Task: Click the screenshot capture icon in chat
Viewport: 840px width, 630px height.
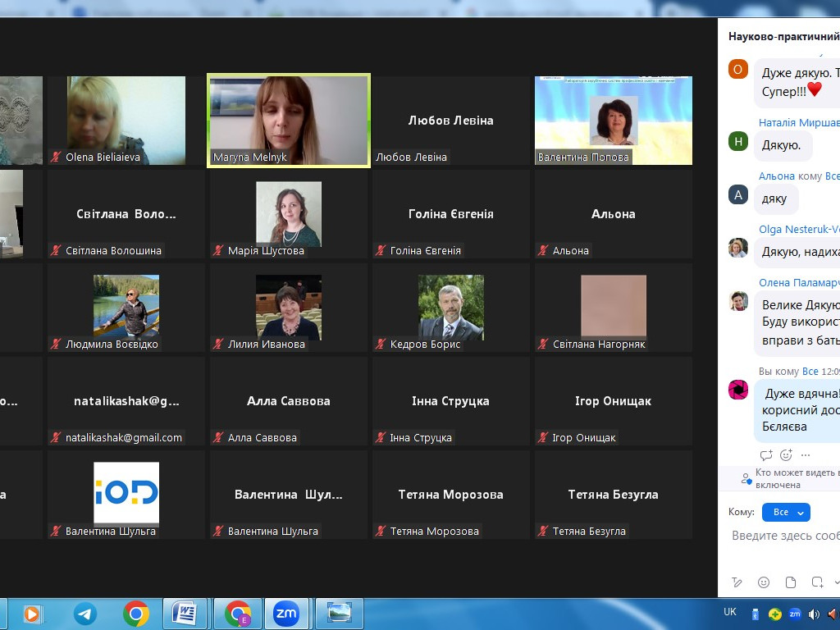Action: (818, 582)
